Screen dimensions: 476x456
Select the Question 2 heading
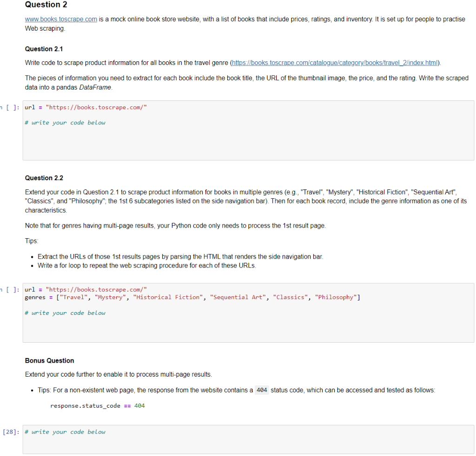[46, 5]
